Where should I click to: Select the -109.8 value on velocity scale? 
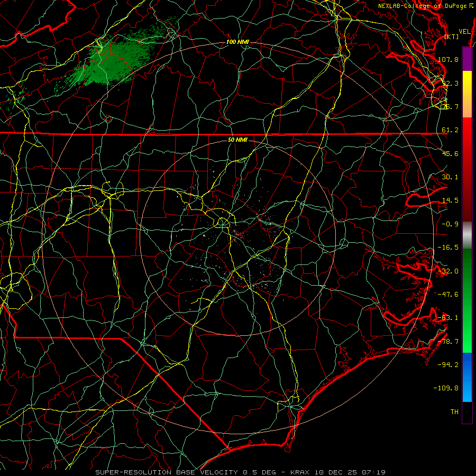(x=446, y=388)
